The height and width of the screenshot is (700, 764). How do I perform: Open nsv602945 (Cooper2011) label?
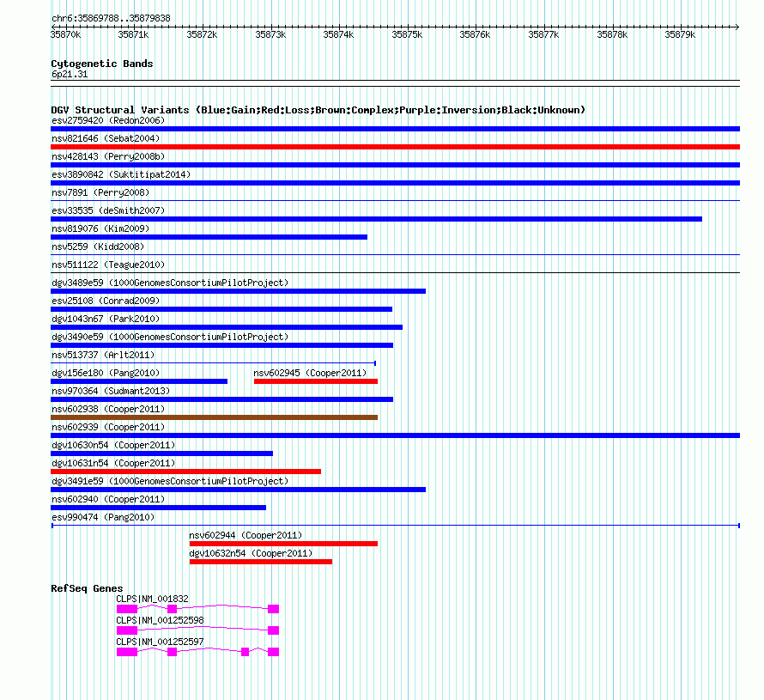click(310, 373)
